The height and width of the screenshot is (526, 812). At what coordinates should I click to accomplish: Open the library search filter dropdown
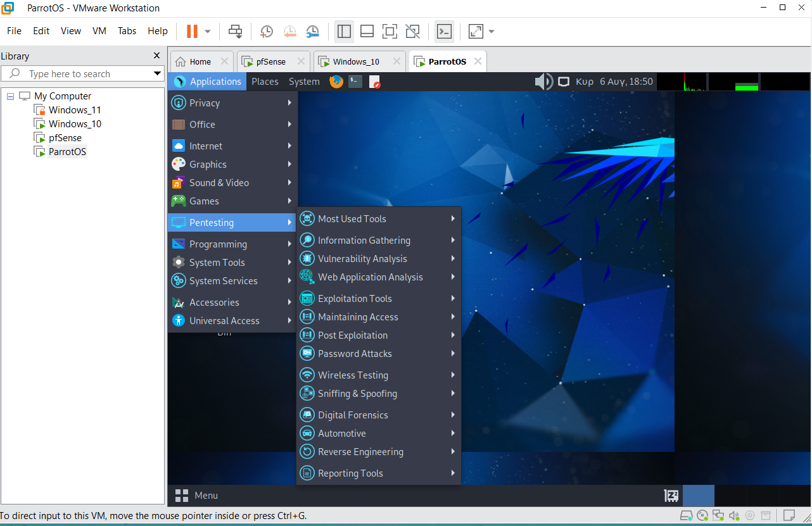[x=157, y=73]
